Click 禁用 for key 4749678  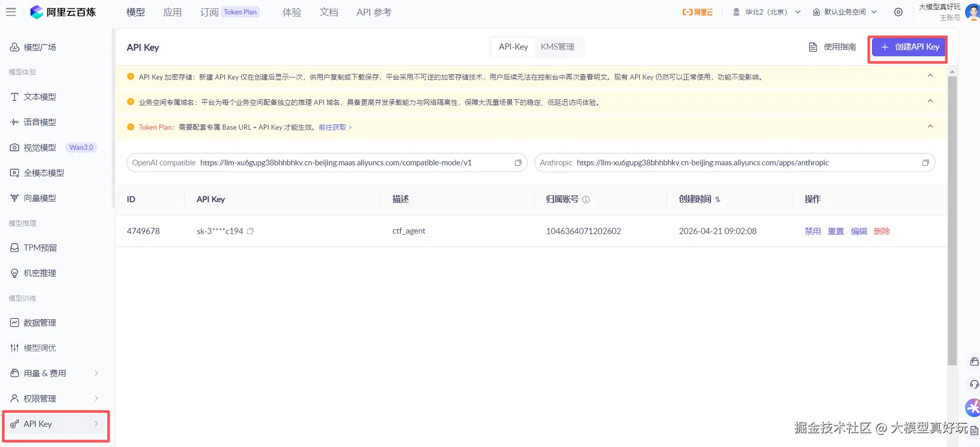pos(812,231)
